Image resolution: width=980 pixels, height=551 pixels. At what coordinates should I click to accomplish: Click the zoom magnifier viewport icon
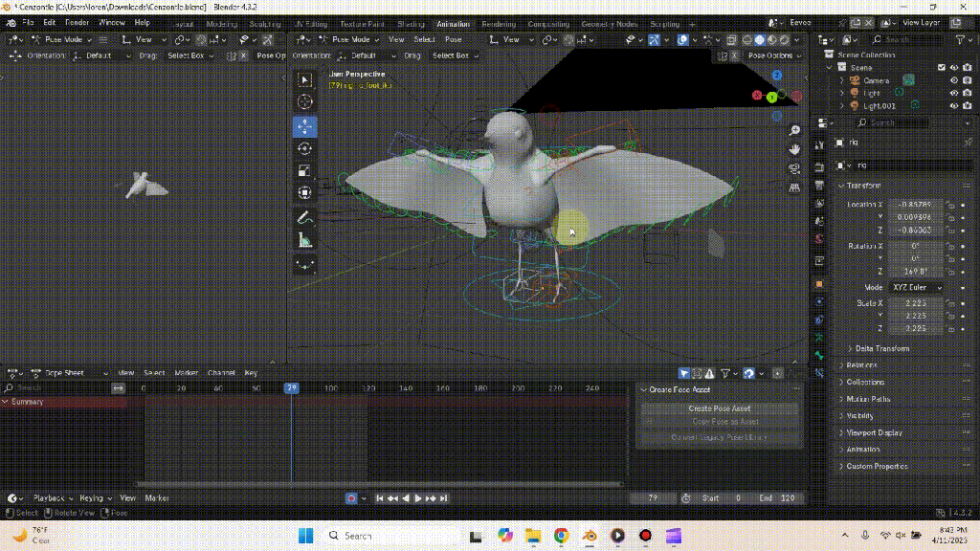click(794, 130)
